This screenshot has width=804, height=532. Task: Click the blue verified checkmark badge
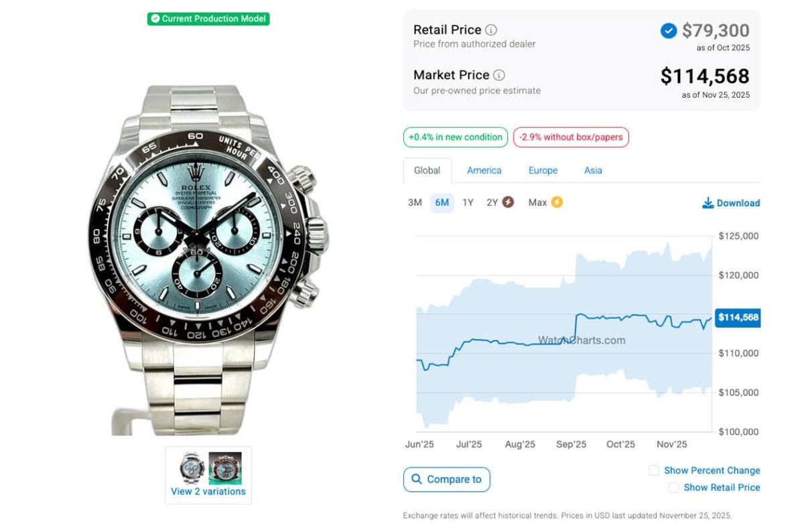pos(669,31)
